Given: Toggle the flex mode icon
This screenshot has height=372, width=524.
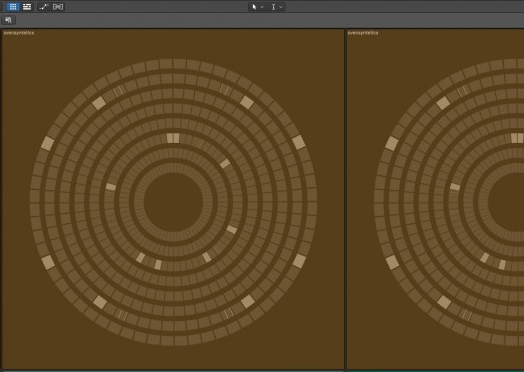Looking at the screenshot, I should click(58, 7).
